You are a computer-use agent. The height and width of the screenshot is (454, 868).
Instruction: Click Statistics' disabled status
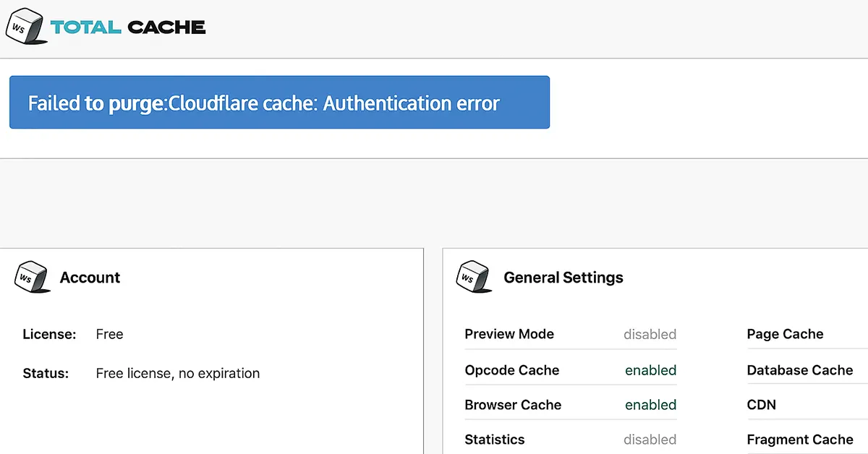(x=650, y=440)
